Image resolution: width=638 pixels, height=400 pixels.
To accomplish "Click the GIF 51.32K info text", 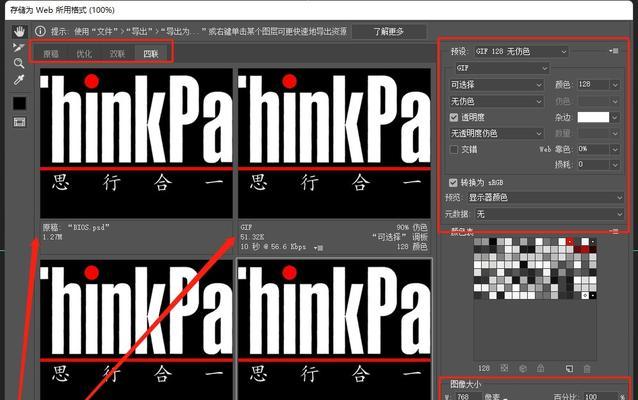I will (252, 232).
